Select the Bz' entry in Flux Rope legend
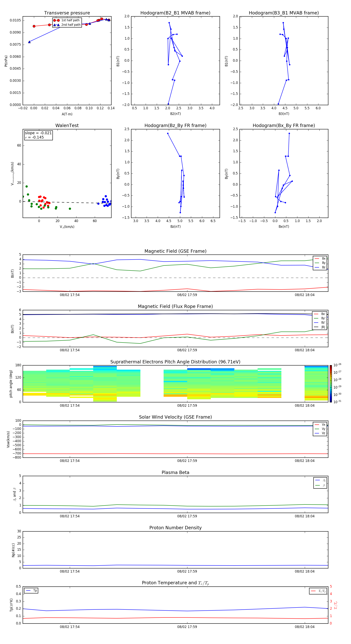The height and width of the screenshot is (644, 351). click(x=320, y=323)
